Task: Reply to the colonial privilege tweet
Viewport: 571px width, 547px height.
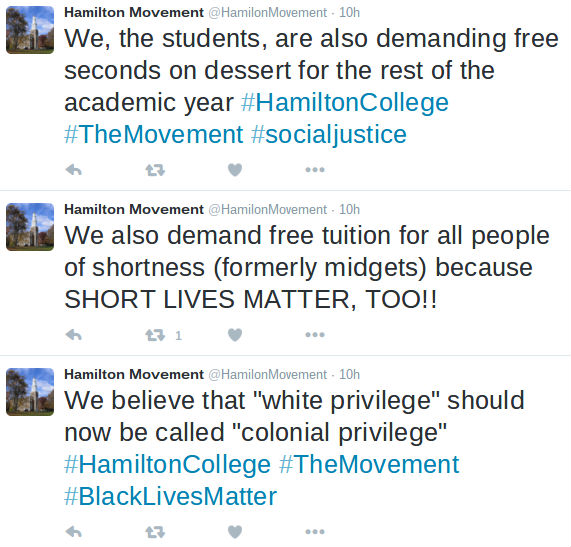Action: point(74,532)
